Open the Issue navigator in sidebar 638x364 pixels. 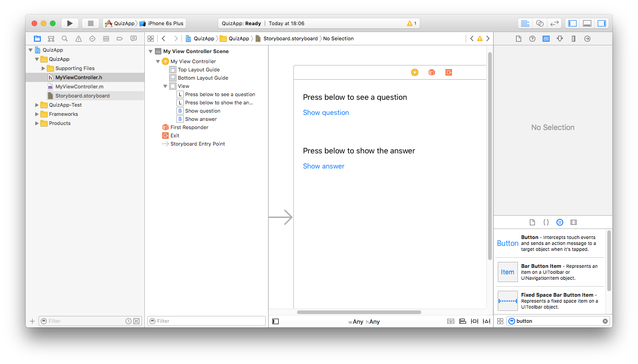[78, 39]
